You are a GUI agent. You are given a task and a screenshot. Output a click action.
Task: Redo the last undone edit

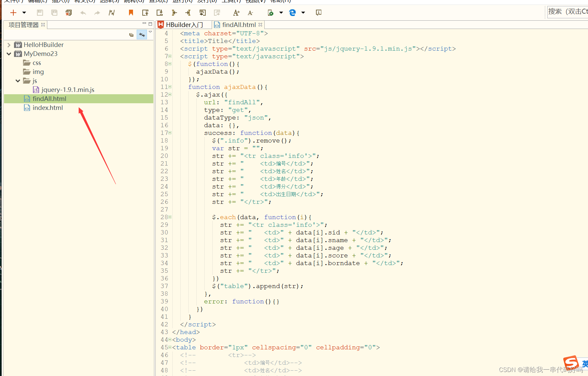click(97, 13)
